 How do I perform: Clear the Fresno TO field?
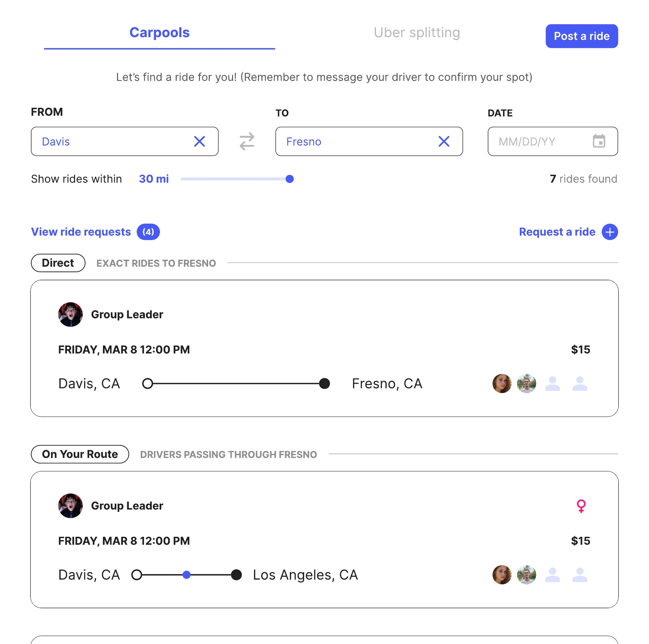click(x=444, y=142)
